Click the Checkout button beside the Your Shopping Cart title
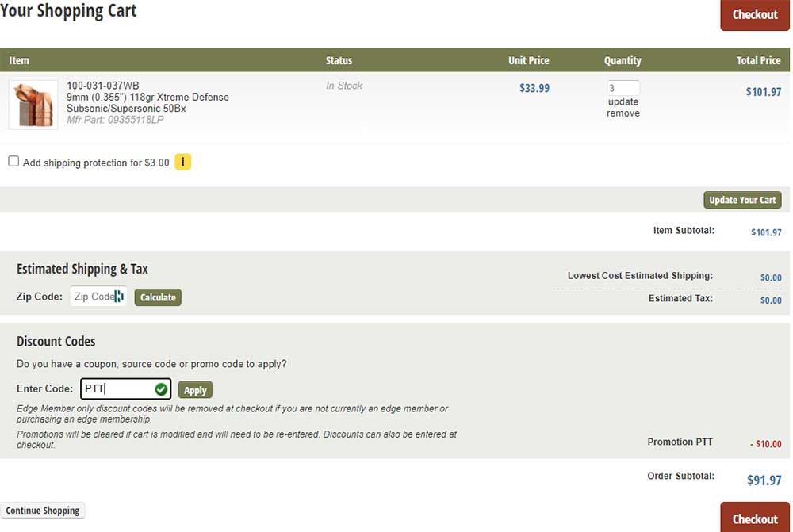 (754, 15)
